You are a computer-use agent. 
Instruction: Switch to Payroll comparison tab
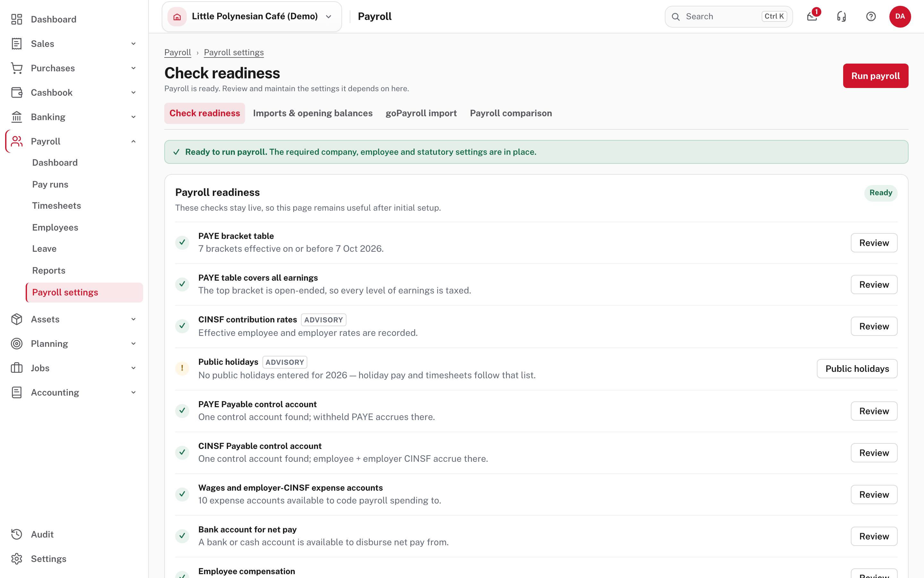click(x=511, y=113)
